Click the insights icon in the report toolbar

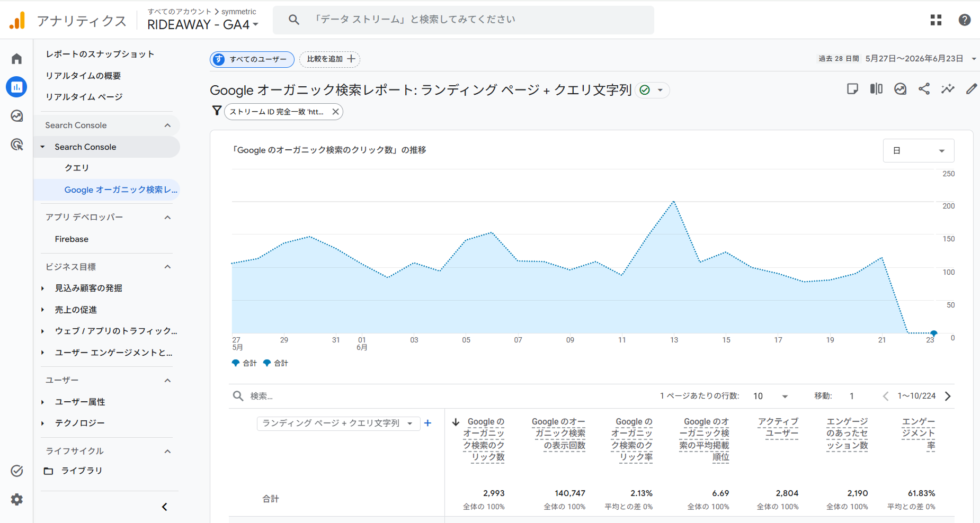click(900, 89)
